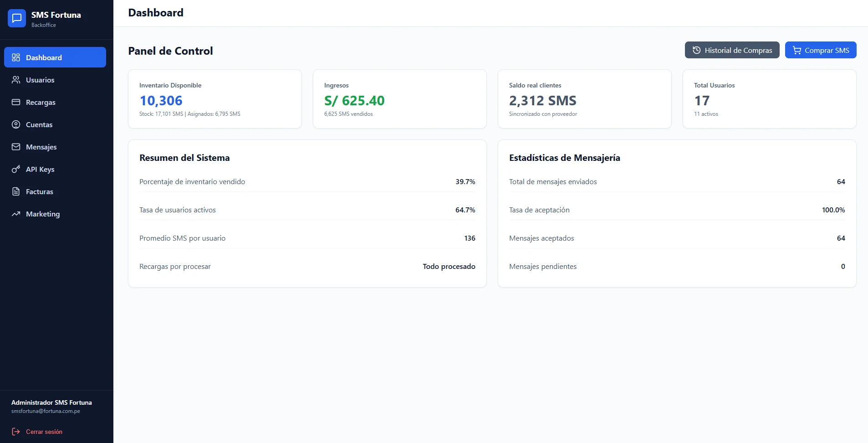Open the Dashboard menu item
Image resolution: width=868 pixels, height=443 pixels.
pyautogui.click(x=55, y=57)
